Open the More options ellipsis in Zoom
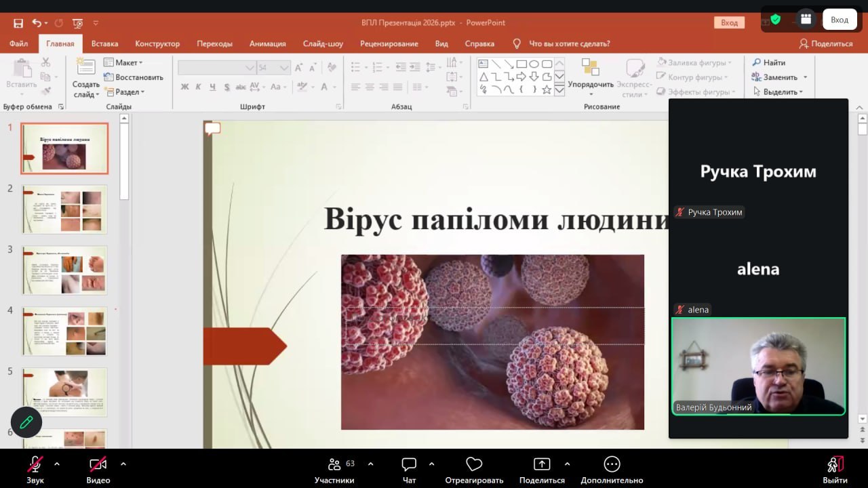The height and width of the screenshot is (488, 868). (612, 464)
